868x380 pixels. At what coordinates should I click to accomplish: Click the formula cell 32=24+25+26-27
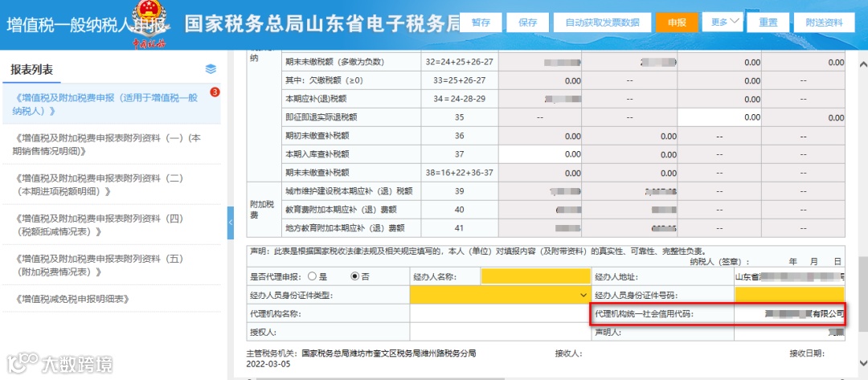pyautogui.click(x=459, y=62)
